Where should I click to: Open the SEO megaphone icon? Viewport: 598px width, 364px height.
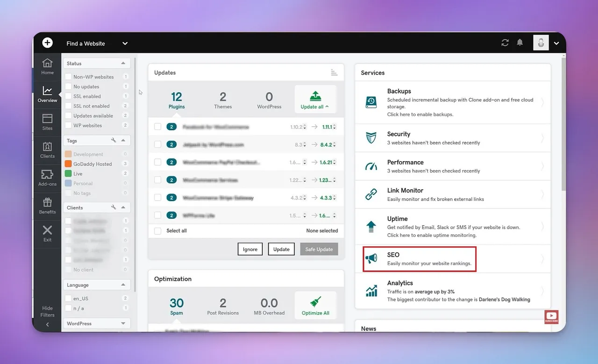click(x=371, y=259)
